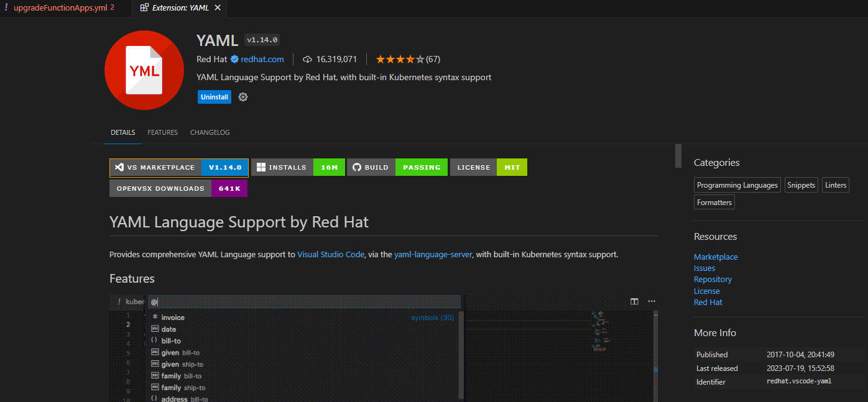Image resolution: width=868 pixels, height=402 pixels.
Task: Click the details vertical scrollbar thumb
Action: [678, 156]
